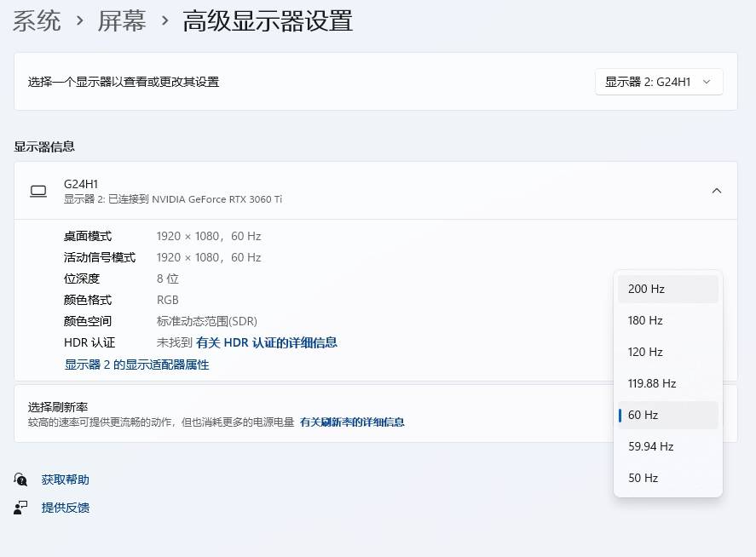Image resolution: width=756 pixels, height=557 pixels.
Task: Select 200 Hz refresh rate
Action: tap(667, 289)
